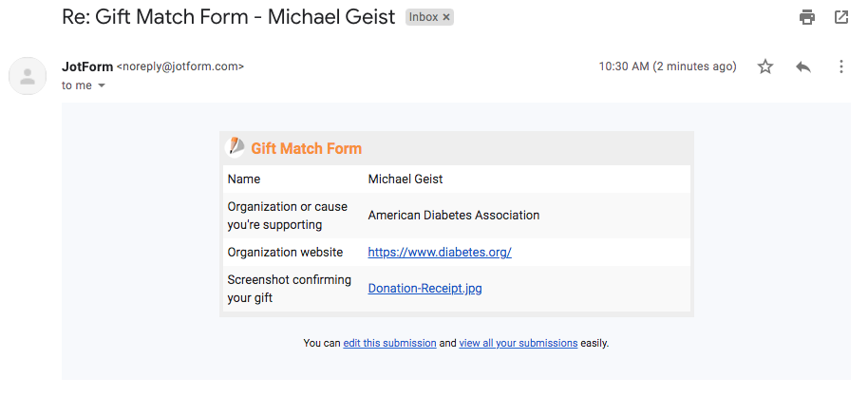Open email in new window icon

840,17
